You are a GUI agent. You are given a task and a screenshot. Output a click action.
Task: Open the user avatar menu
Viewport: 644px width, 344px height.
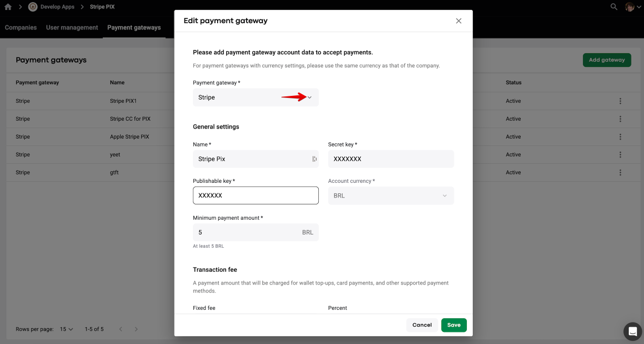tap(629, 7)
